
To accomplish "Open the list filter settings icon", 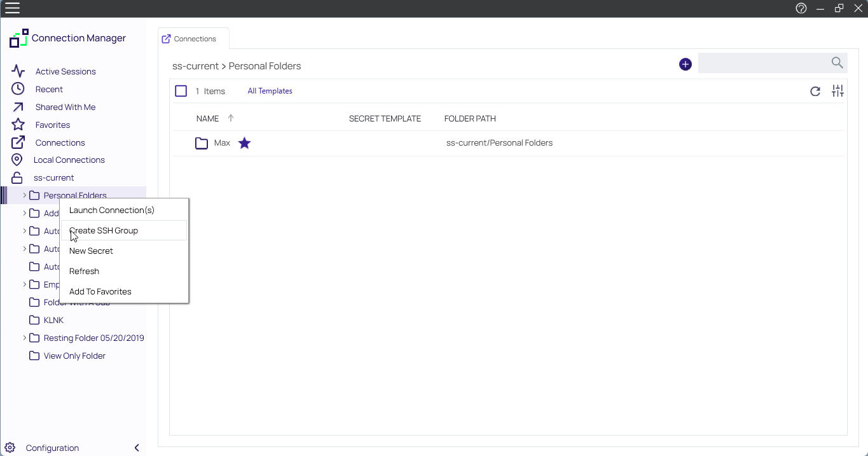I will [837, 91].
